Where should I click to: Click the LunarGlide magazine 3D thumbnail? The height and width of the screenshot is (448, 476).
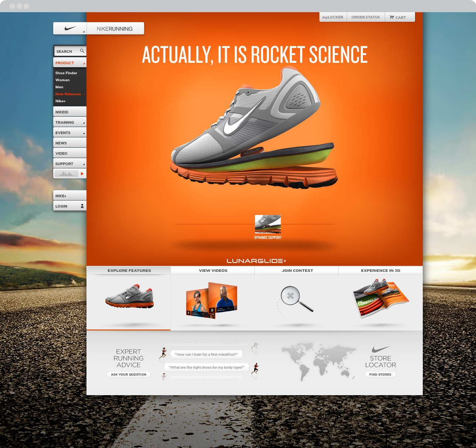(x=381, y=298)
